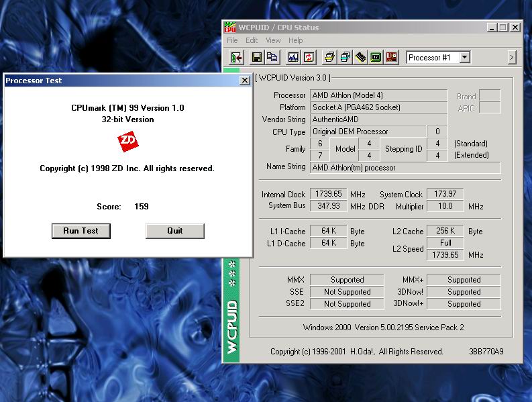
Task: Click the Name String 'AMD Athlon(tm) processor'
Action: pos(405,168)
